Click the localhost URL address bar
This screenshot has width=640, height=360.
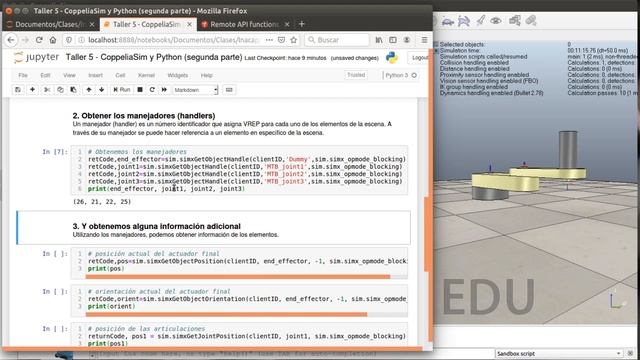[173, 40]
